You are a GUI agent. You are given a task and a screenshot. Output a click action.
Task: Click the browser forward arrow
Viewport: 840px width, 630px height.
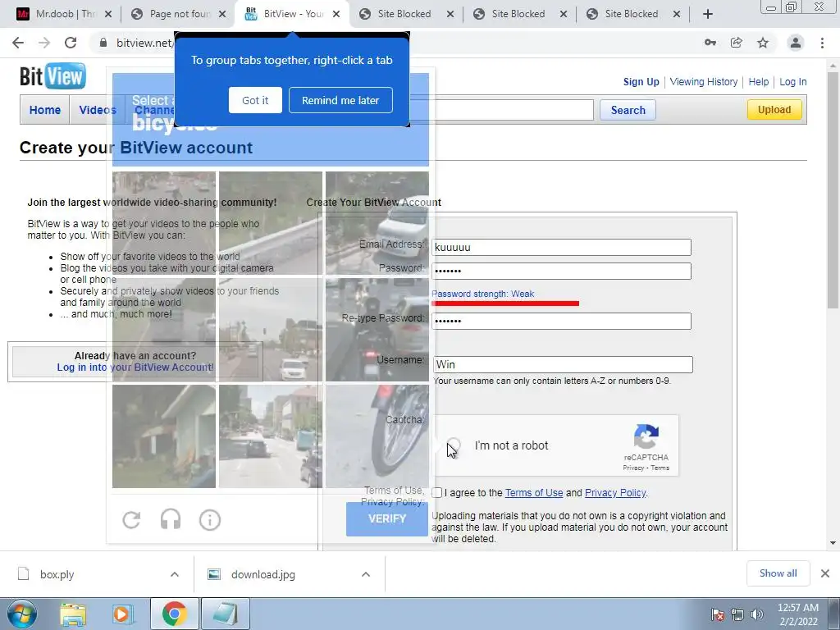coord(44,43)
